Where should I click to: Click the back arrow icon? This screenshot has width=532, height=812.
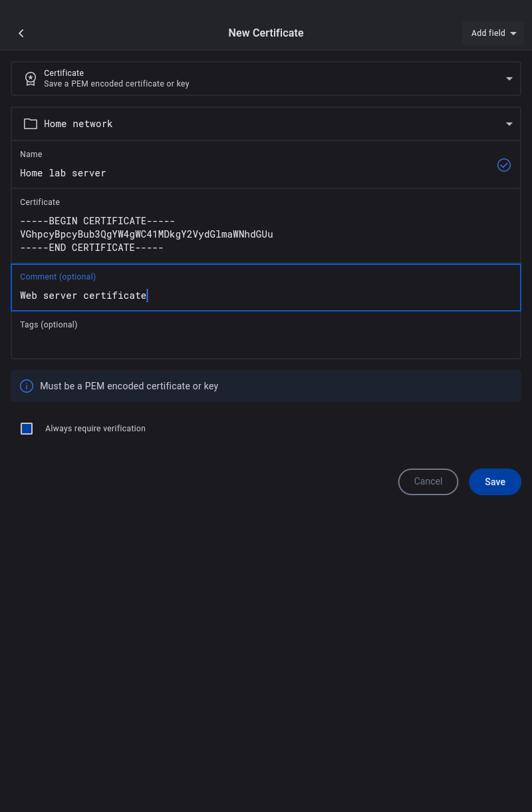coord(21,33)
